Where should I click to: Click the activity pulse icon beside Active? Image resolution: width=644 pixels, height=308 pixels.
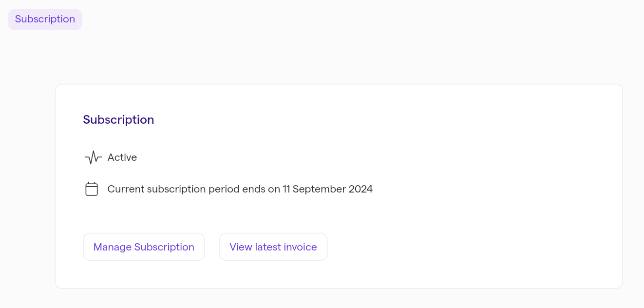click(x=93, y=157)
